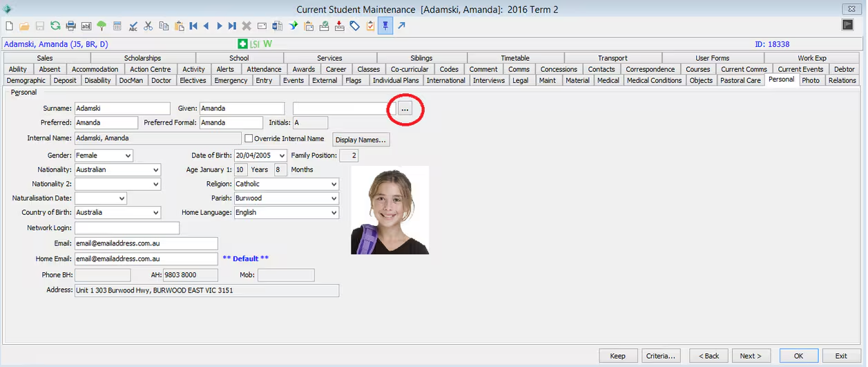Open the Nationality 2 dropdown

pyautogui.click(x=155, y=184)
